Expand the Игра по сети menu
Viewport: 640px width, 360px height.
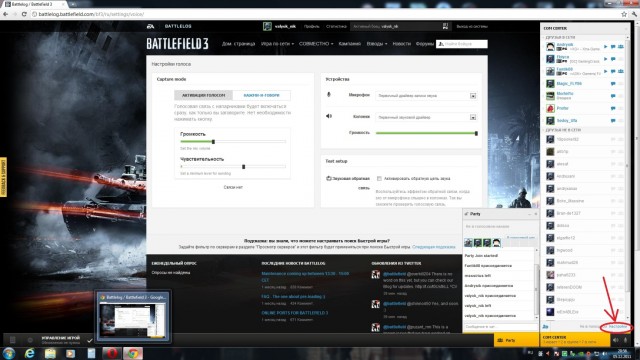(277, 44)
